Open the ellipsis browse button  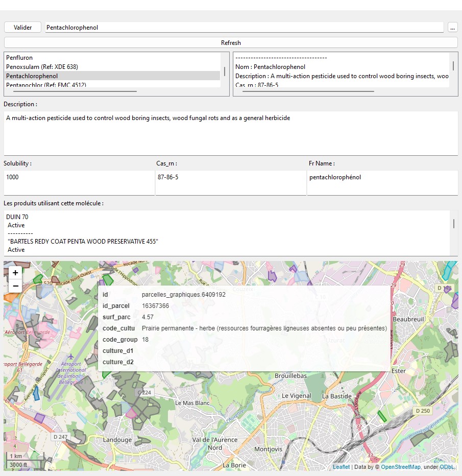pyautogui.click(x=452, y=27)
